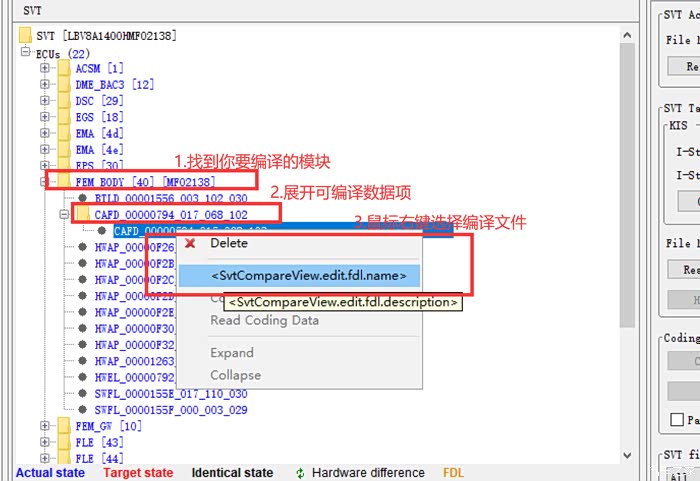Expand the EGS [18] node
This screenshot has height=481, width=700.
[x=45, y=117]
